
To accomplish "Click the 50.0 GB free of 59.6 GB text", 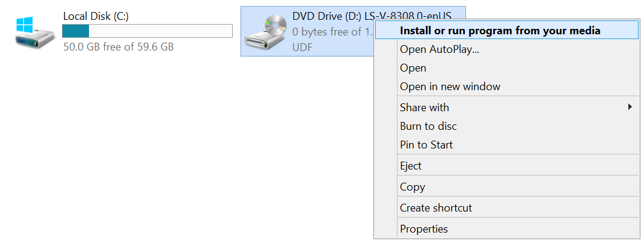I will 118,47.
